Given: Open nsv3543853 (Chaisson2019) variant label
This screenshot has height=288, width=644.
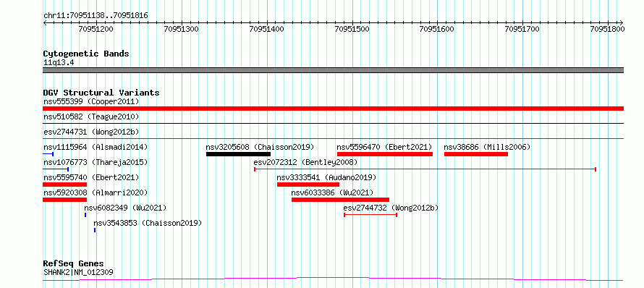Looking at the screenshot, I should pyautogui.click(x=148, y=223).
